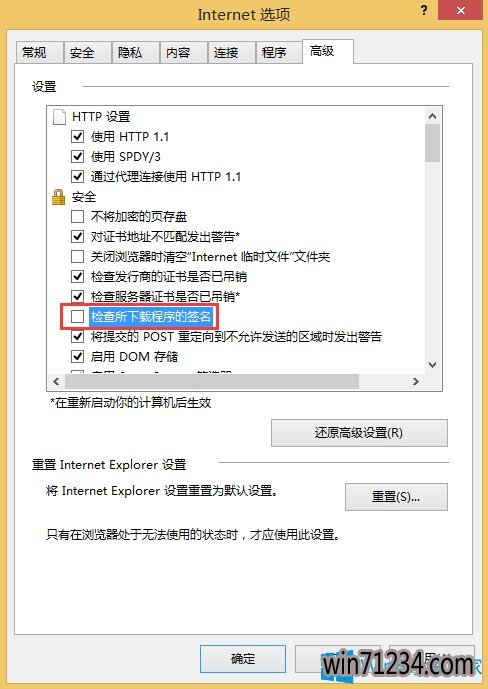
Task: Click the horizontal scroll right arrow
Action: (x=416, y=381)
